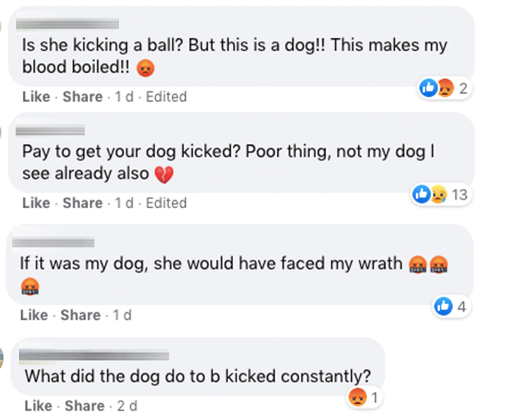The image size is (521, 420).
Task: Click 'Edited' label on second comment
Action: (x=166, y=203)
